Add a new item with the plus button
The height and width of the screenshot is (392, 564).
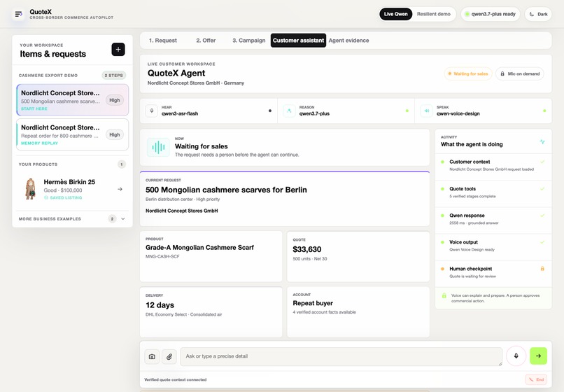[118, 49]
